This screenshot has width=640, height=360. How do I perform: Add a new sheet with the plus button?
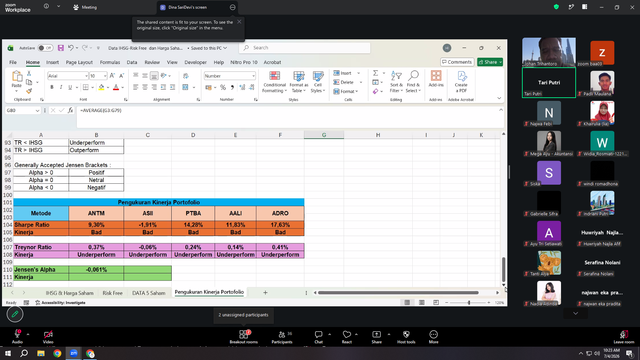point(265,292)
